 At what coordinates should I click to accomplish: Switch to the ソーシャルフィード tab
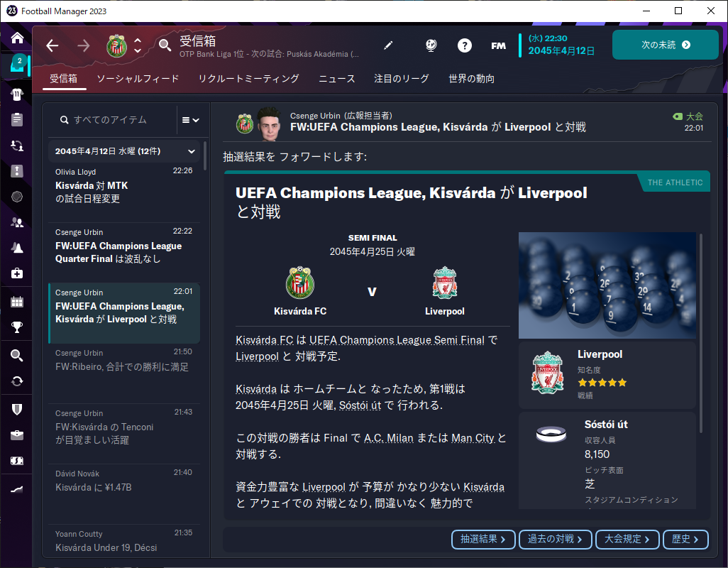coord(138,79)
